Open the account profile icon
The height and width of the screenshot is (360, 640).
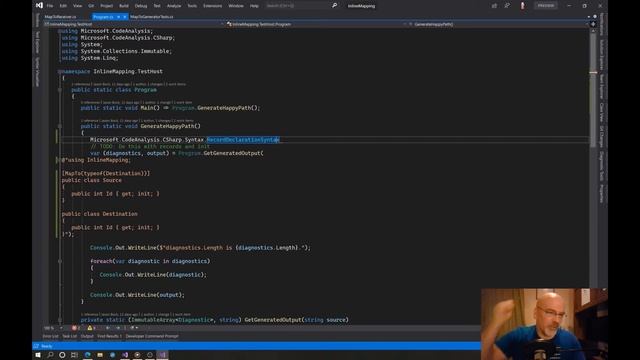(x=522, y=6)
